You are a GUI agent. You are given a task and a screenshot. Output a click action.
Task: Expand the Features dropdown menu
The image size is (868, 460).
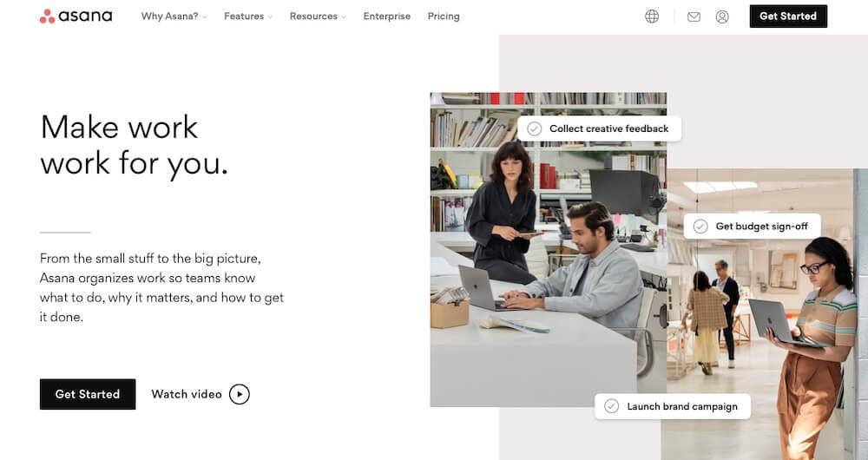click(248, 16)
